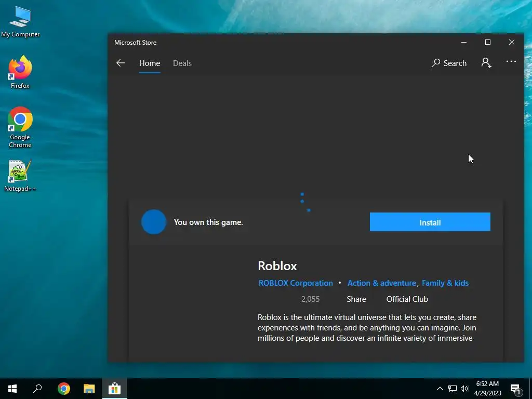Click the sign-in account icon
Screen dimensions: 532x399
(486, 63)
